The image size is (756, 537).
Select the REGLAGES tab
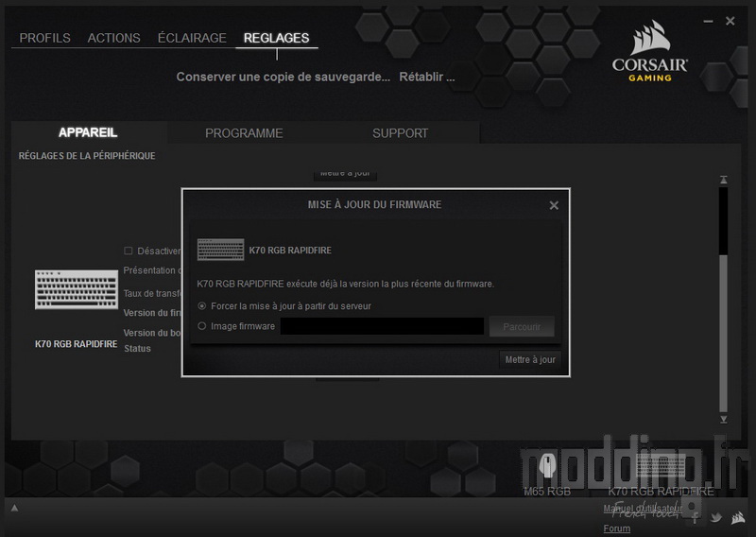pyautogui.click(x=276, y=38)
